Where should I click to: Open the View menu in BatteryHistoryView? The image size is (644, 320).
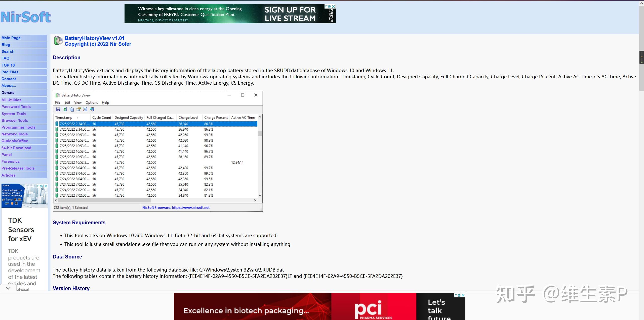click(x=78, y=102)
